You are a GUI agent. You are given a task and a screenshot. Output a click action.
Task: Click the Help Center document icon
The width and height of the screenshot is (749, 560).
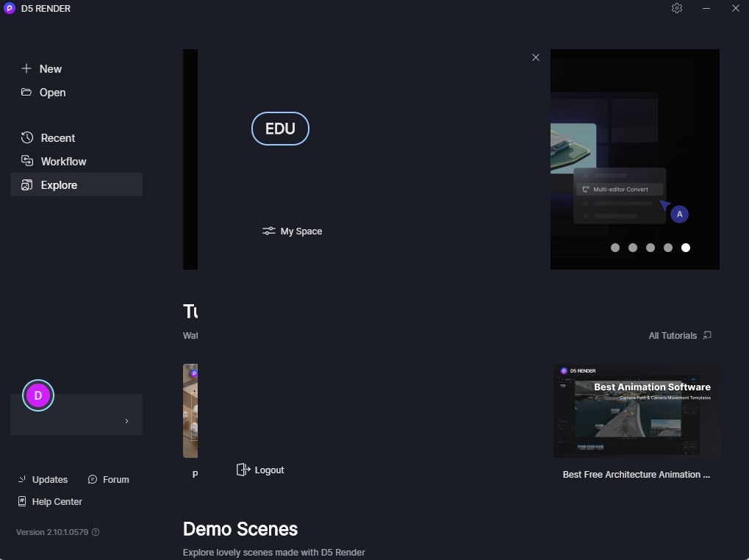click(x=22, y=501)
